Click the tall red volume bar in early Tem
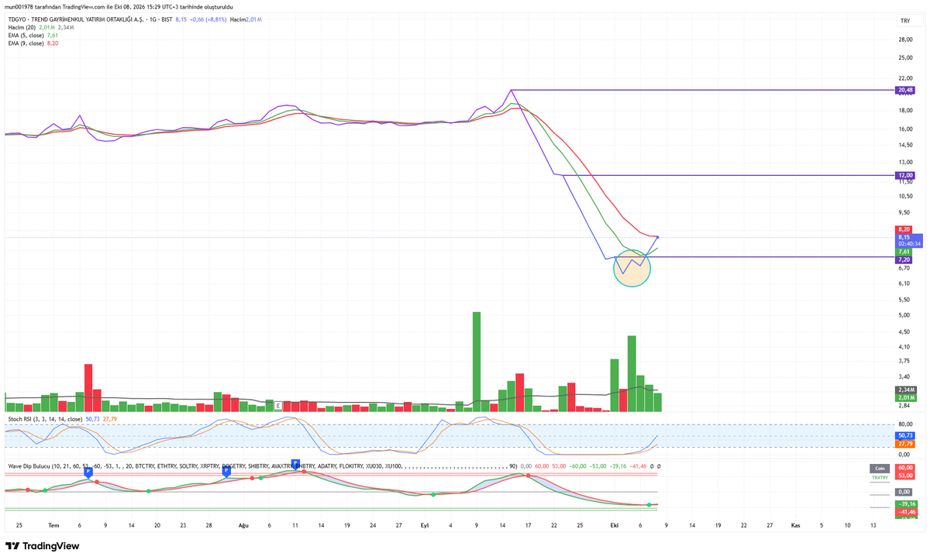The height and width of the screenshot is (560, 930). 88,387
